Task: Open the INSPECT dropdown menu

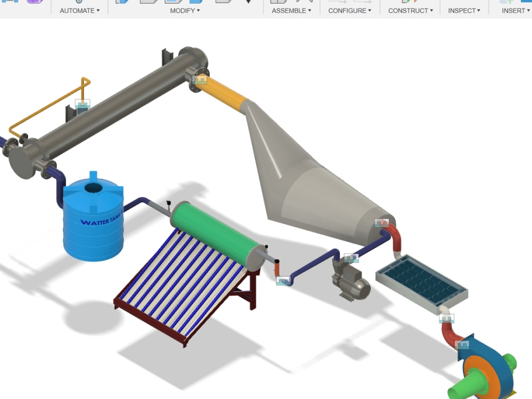Action: (x=464, y=11)
